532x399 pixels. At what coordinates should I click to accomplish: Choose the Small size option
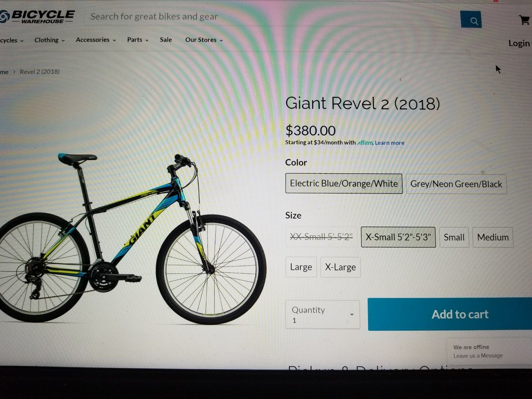pyautogui.click(x=454, y=237)
